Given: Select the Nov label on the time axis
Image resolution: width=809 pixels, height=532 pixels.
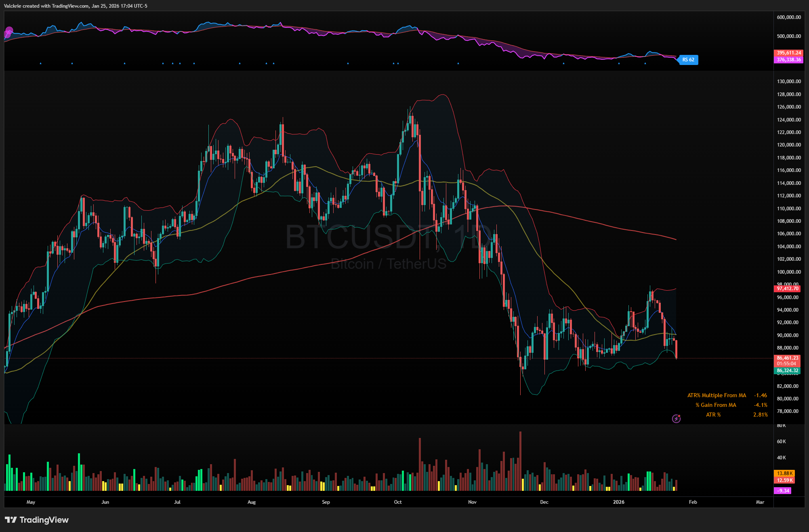Looking at the screenshot, I should pyautogui.click(x=472, y=502).
